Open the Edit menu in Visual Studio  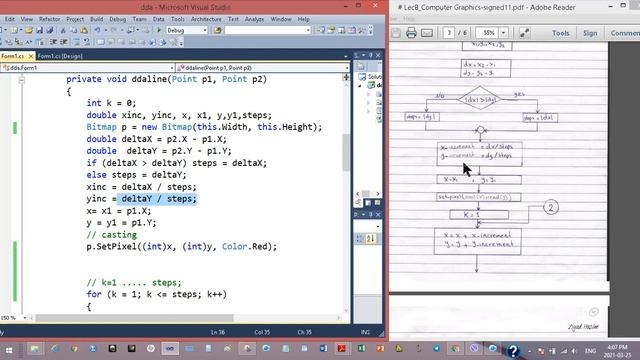click(x=10, y=19)
